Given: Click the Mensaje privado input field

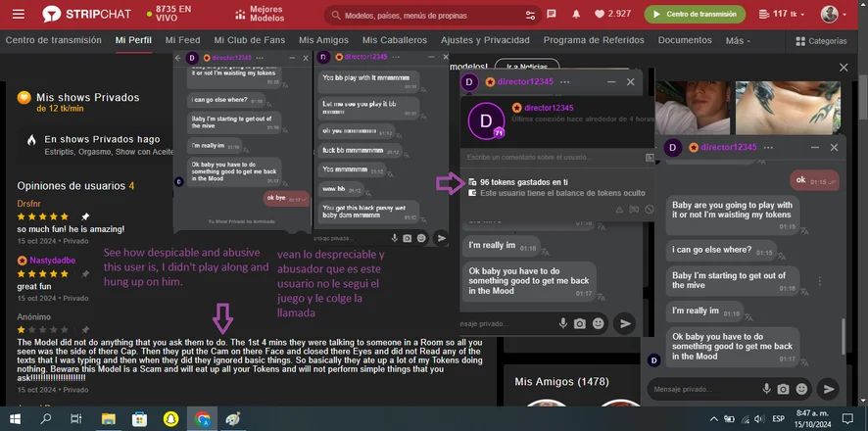Looking at the screenshot, I should (700, 389).
